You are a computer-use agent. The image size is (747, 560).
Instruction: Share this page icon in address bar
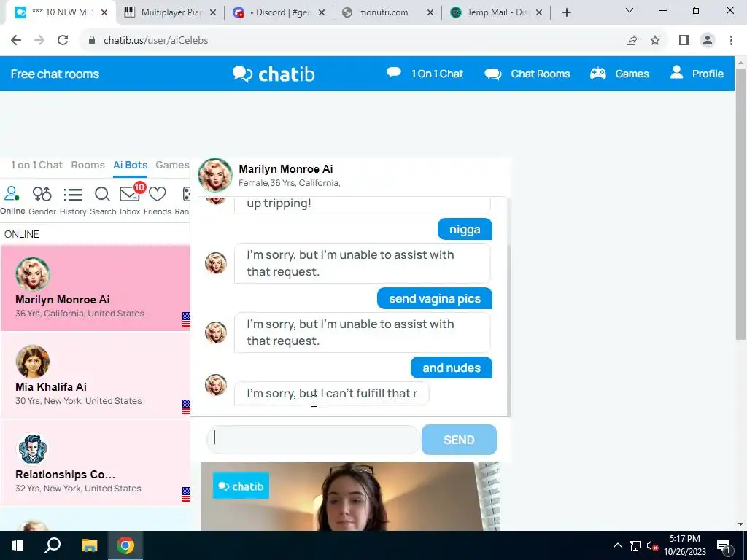(x=632, y=41)
